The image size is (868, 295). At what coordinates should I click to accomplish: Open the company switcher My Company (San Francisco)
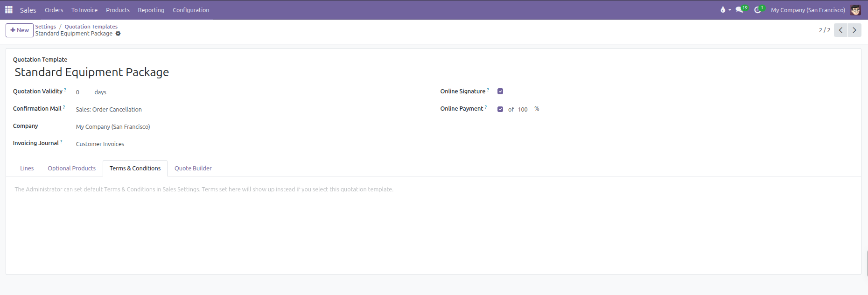click(808, 10)
